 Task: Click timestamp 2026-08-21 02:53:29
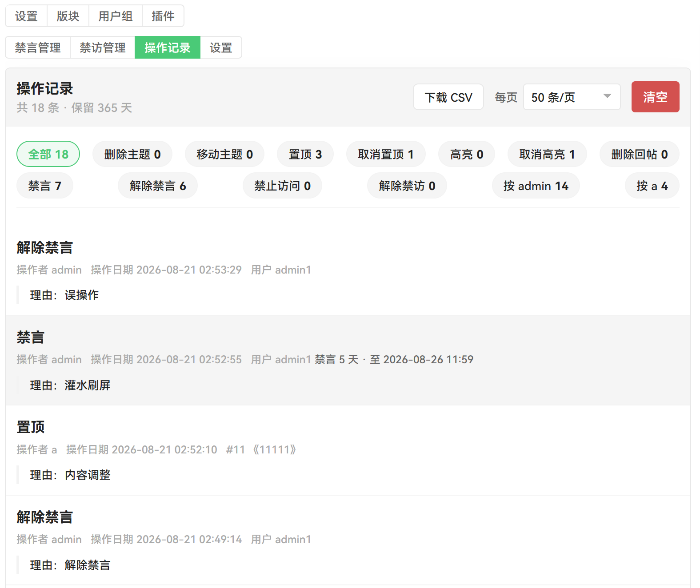(x=189, y=270)
